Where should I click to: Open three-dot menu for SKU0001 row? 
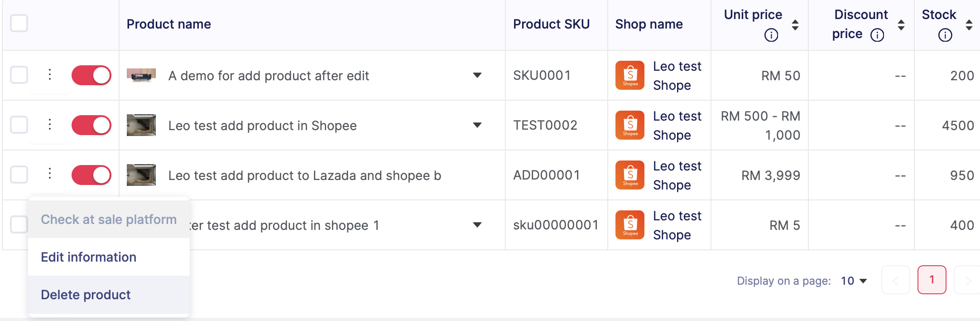pos(50,74)
